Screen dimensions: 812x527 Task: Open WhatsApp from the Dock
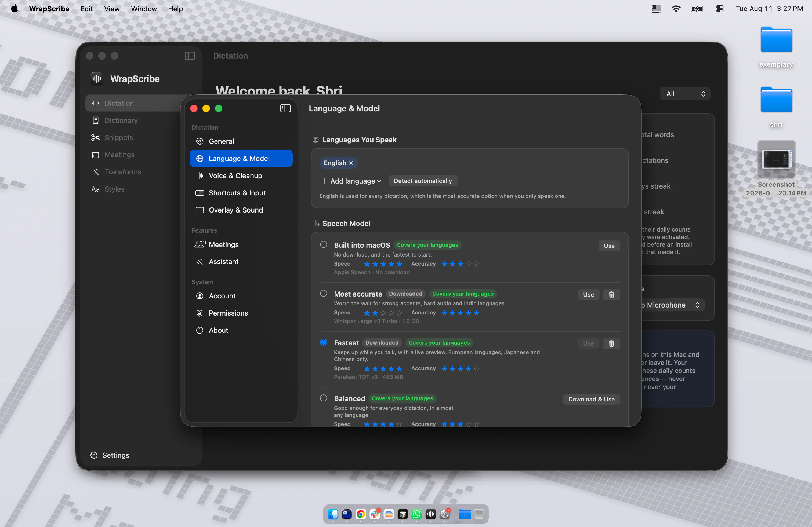point(416,514)
